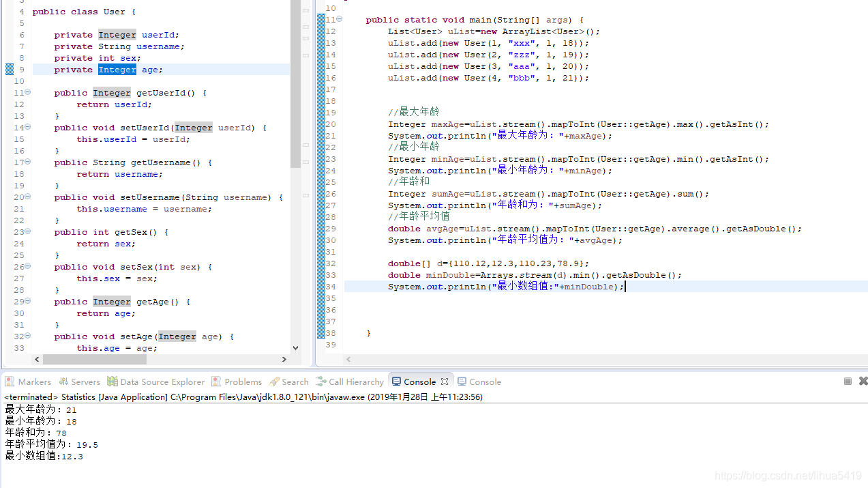868x488 pixels.
Task: Collapse the getUsername method fold on line 17
Action: [27, 162]
